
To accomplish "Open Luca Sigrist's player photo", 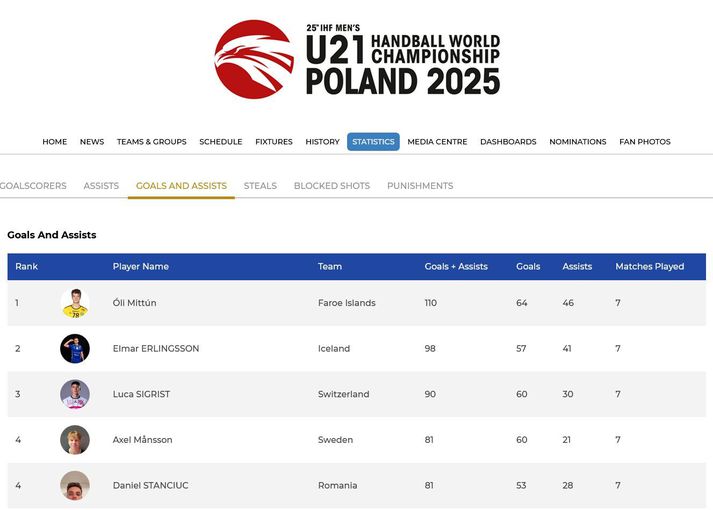I will pyautogui.click(x=75, y=394).
